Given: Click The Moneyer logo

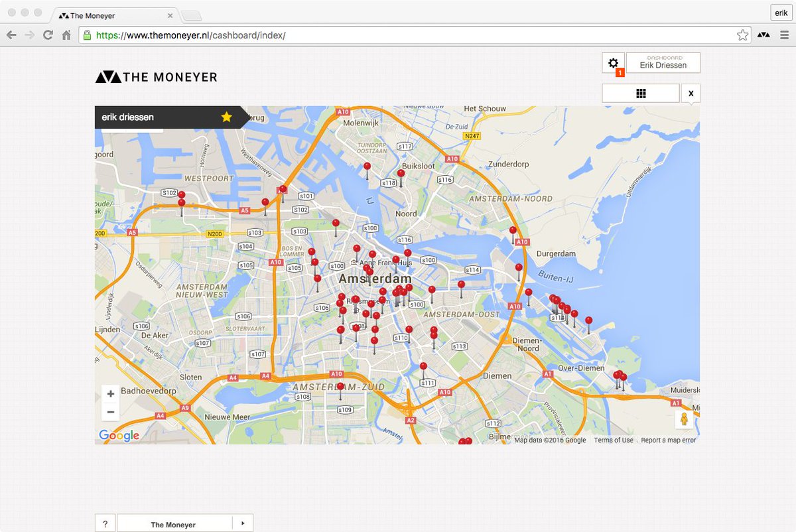Looking at the screenshot, I should (157, 77).
